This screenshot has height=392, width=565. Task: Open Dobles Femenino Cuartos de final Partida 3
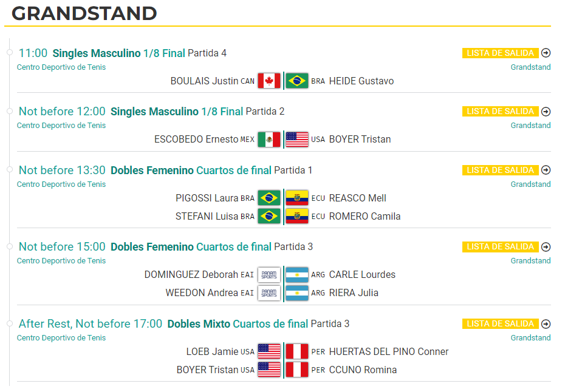pos(211,247)
